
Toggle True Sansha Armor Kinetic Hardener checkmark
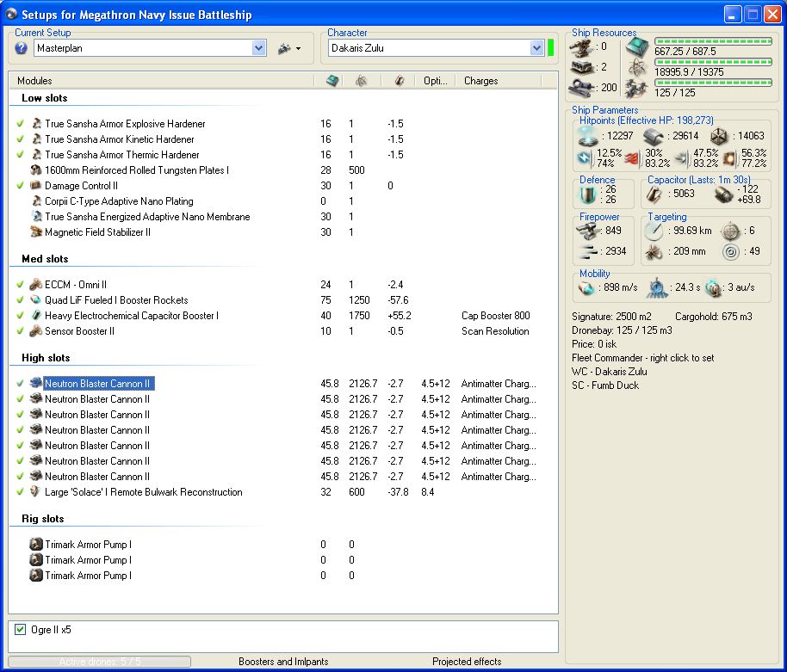coord(20,139)
